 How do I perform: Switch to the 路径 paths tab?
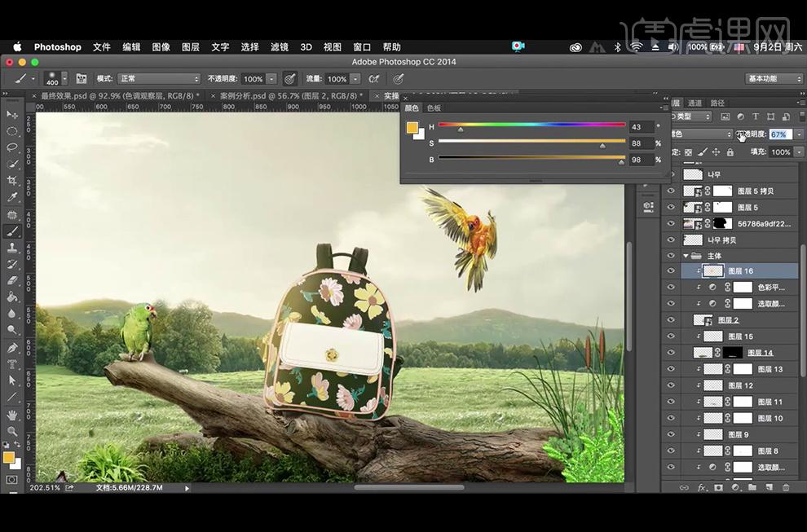point(717,103)
